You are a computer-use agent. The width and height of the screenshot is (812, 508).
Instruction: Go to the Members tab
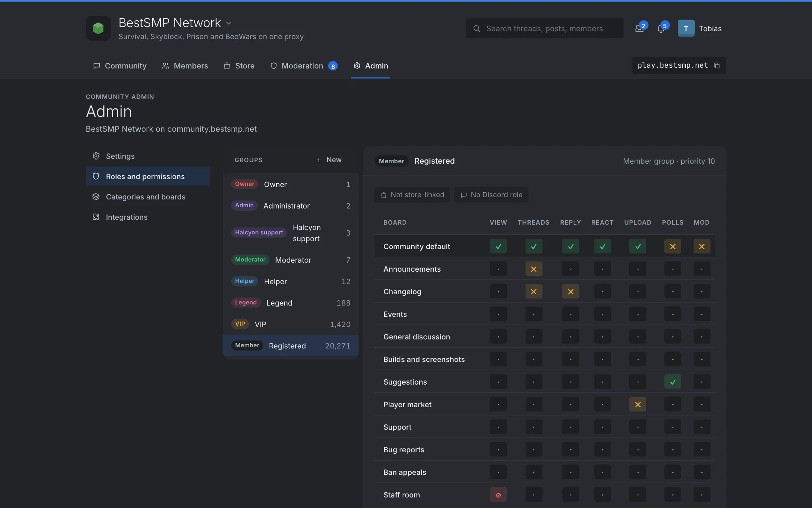tap(185, 66)
